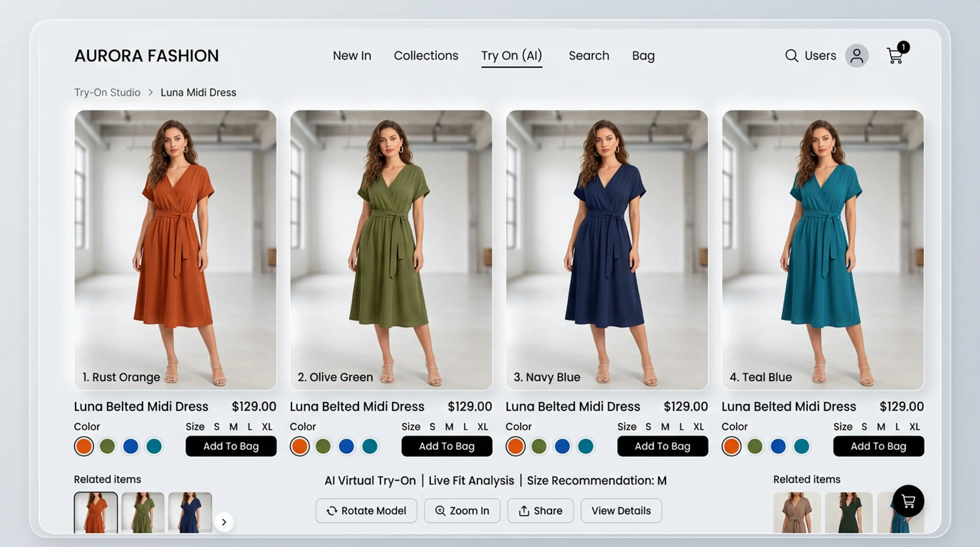Click the Users label in header
This screenshot has height=547, width=980.
click(x=820, y=56)
